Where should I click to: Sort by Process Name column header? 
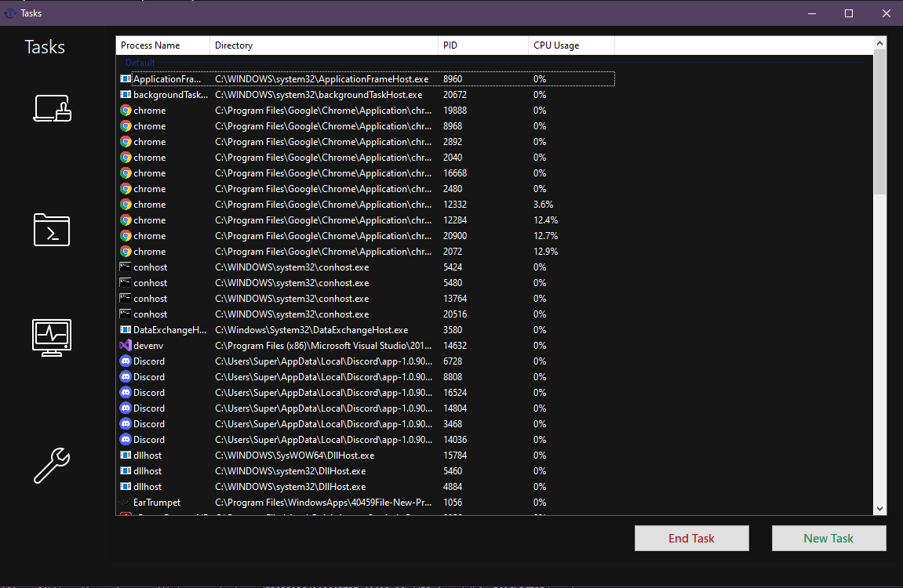click(163, 45)
